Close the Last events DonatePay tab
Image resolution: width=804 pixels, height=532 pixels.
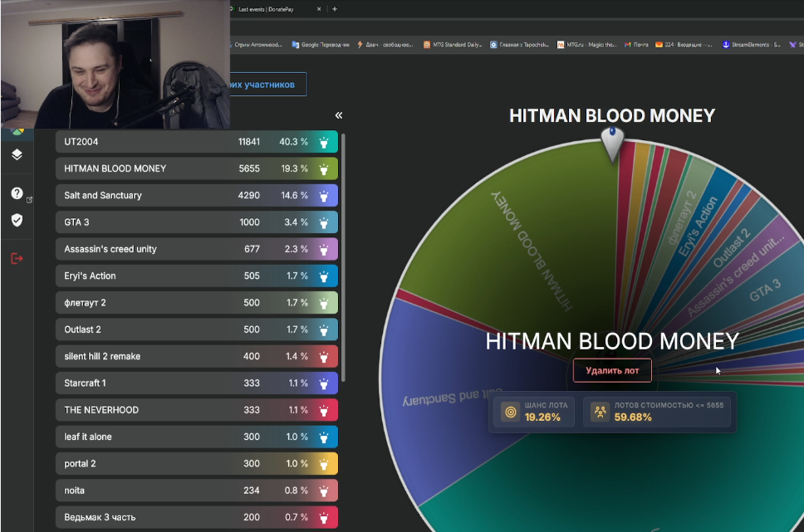[319, 8]
